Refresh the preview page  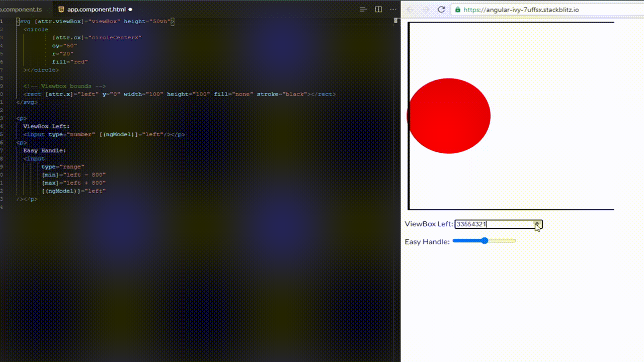click(442, 9)
